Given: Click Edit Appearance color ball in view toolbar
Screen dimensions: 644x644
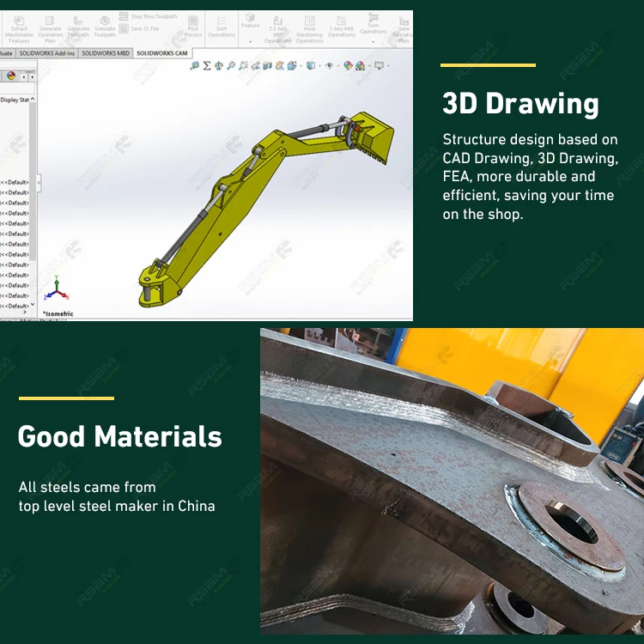Looking at the screenshot, I should click(x=348, y=65).
